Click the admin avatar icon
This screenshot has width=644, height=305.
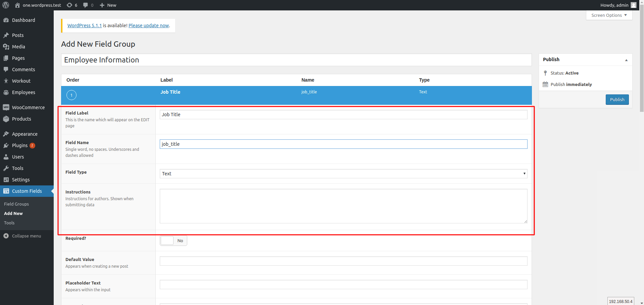point(634,5)
